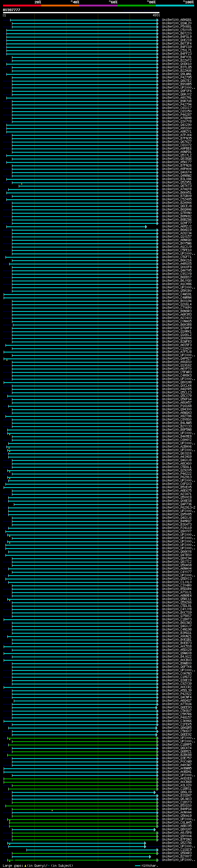Screen dimensions: 197x868
Task: Click hit label UniRef100_Q1WLZ0
Action: (x=177, y=23)
